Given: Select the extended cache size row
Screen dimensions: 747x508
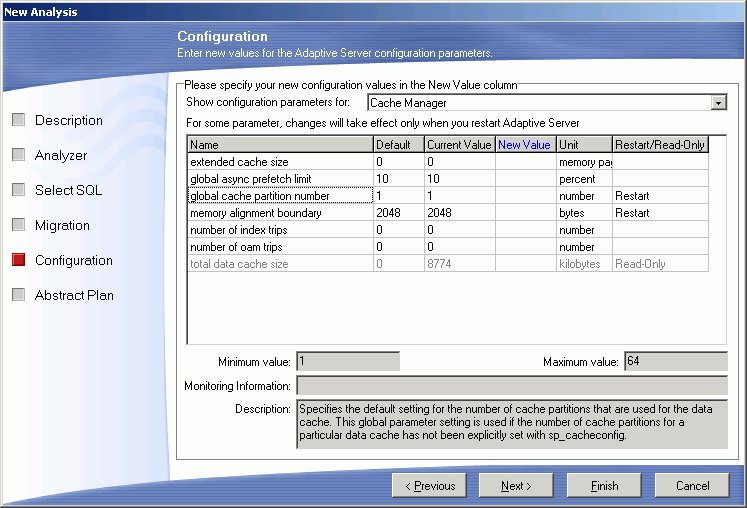Looking at the screenshot, I should (x=279, y=162).
